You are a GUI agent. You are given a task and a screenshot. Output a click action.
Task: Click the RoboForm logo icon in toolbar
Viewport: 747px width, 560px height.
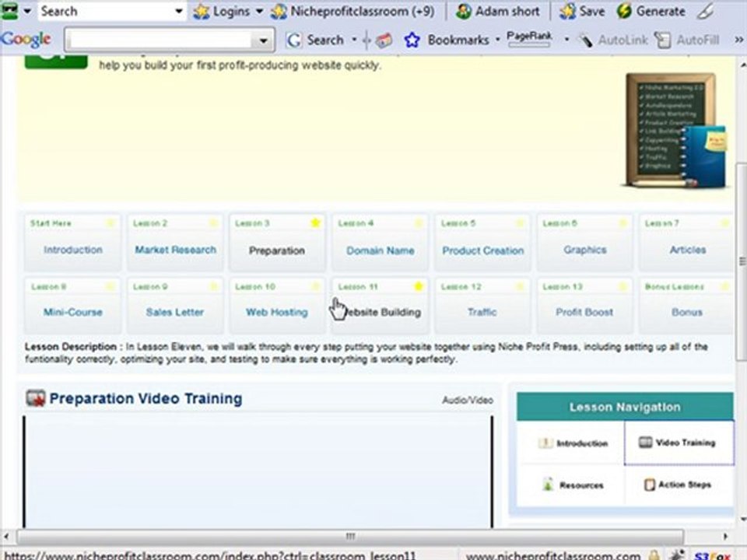[9, 10]
